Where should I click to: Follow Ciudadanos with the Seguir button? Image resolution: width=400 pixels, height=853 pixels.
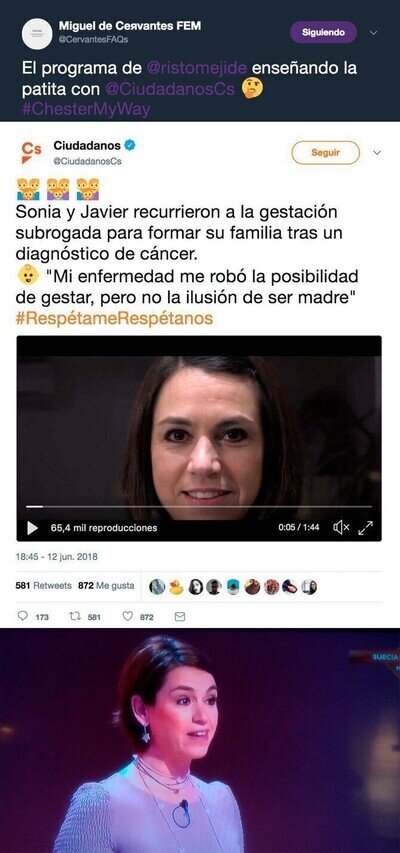pos(325,153)
